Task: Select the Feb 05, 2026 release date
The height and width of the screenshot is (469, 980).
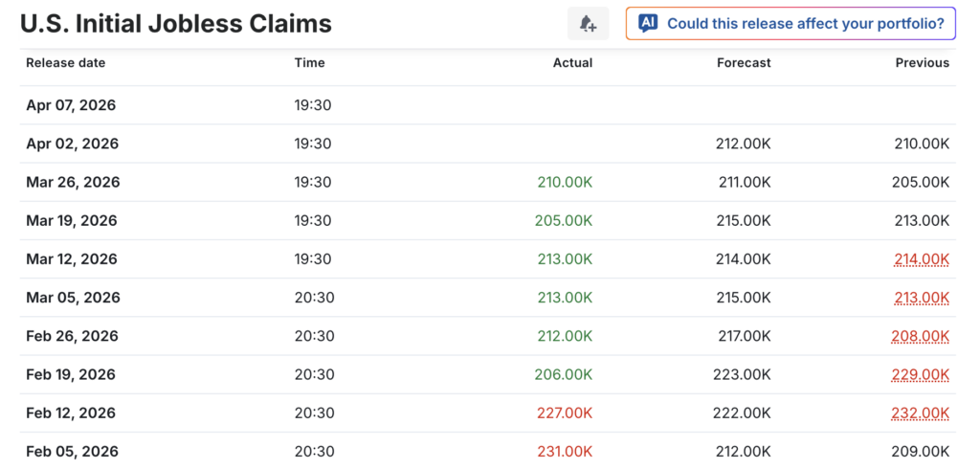Action: (72, 452)
